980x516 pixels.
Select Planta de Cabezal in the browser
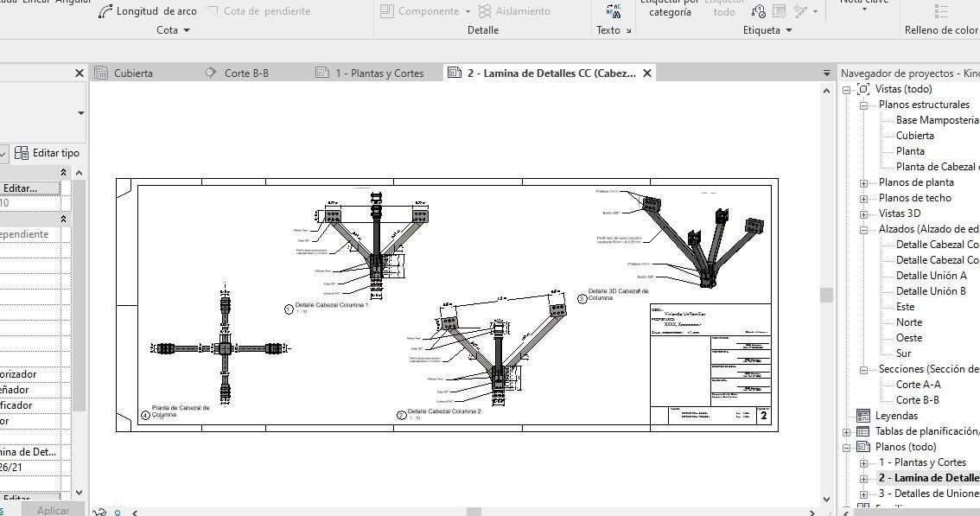coord(937,167)
